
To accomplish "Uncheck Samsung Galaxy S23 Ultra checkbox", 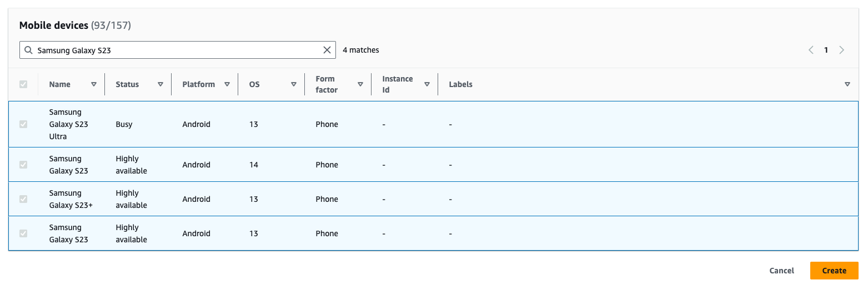I will [x=23, y=124].
